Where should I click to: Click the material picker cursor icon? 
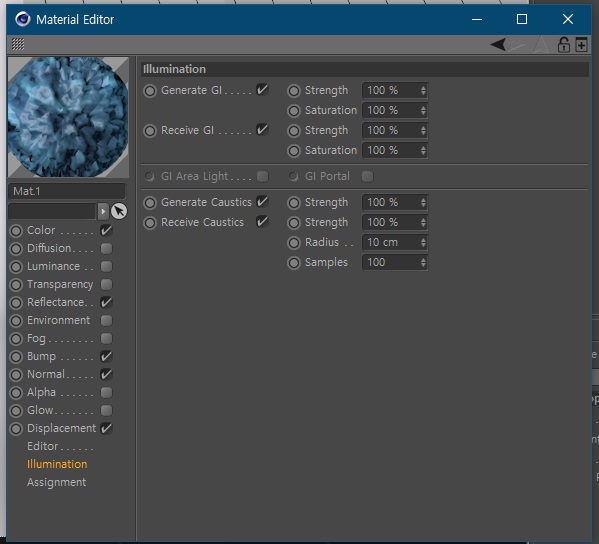click(x=119, y=211)
